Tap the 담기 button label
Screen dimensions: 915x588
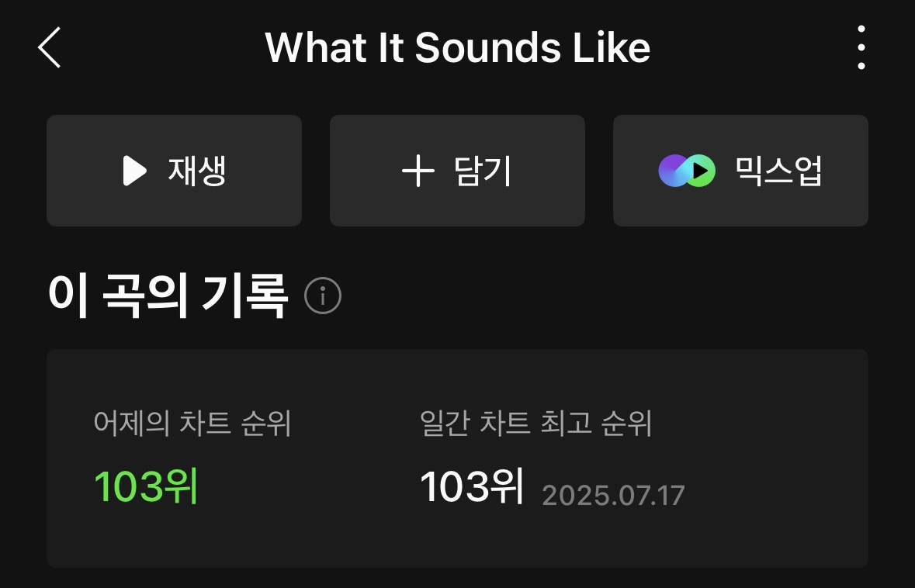pyautogui.click(x=483, y=171)
